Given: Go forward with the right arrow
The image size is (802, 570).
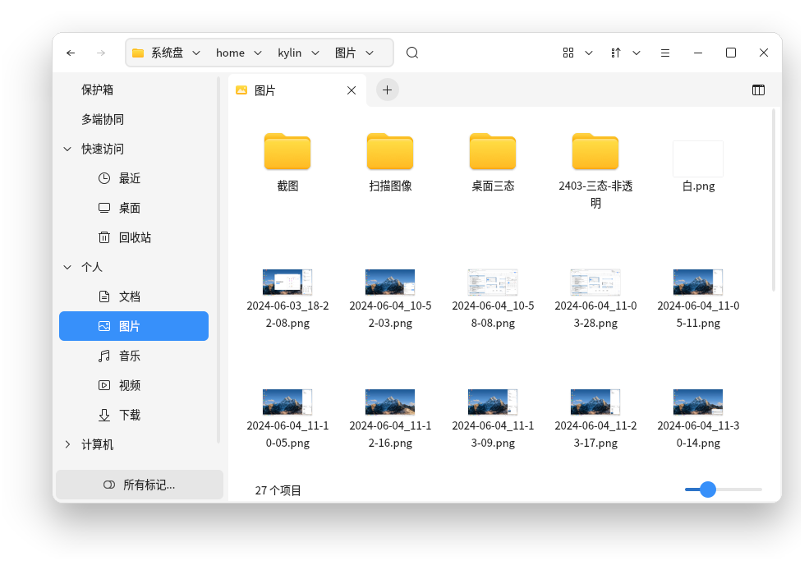Looking at the screenshot, I should click(101, 53).
